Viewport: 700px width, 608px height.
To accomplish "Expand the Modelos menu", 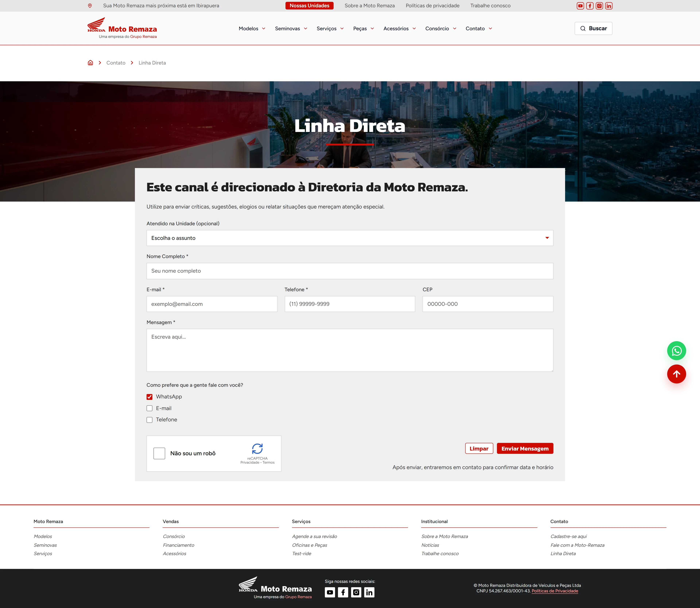I will (252, 28).
